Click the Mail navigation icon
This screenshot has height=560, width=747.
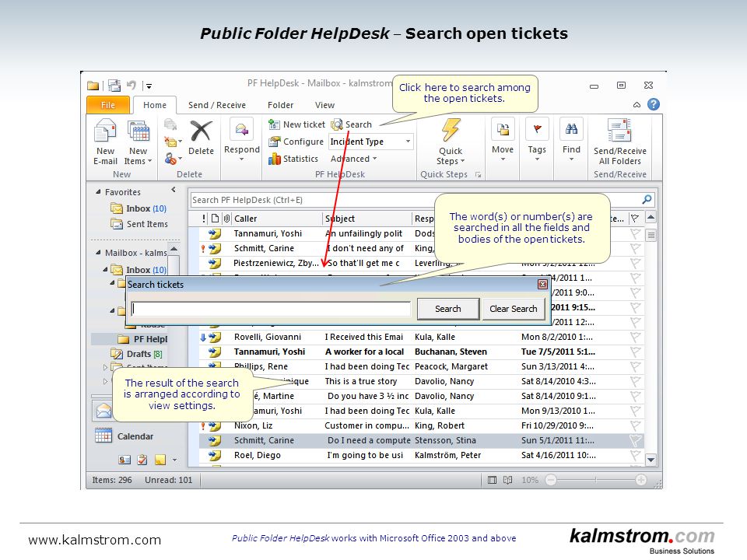[103, 410]
